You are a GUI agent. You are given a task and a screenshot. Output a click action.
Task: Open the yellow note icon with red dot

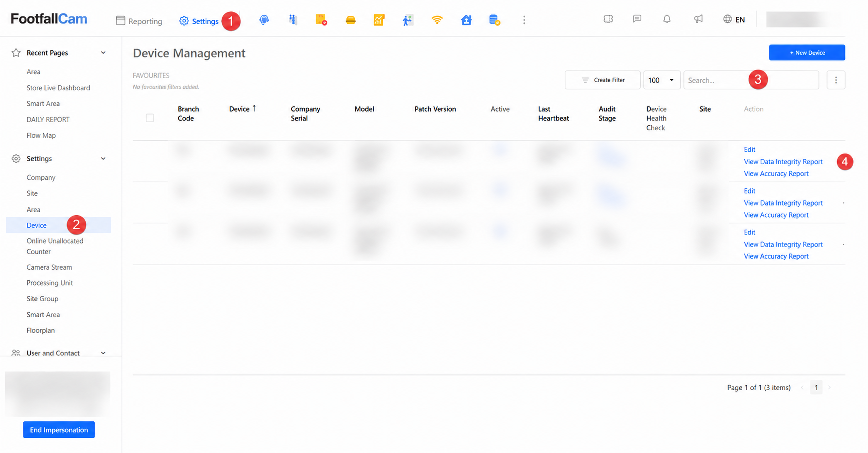(x=321, y=20)
